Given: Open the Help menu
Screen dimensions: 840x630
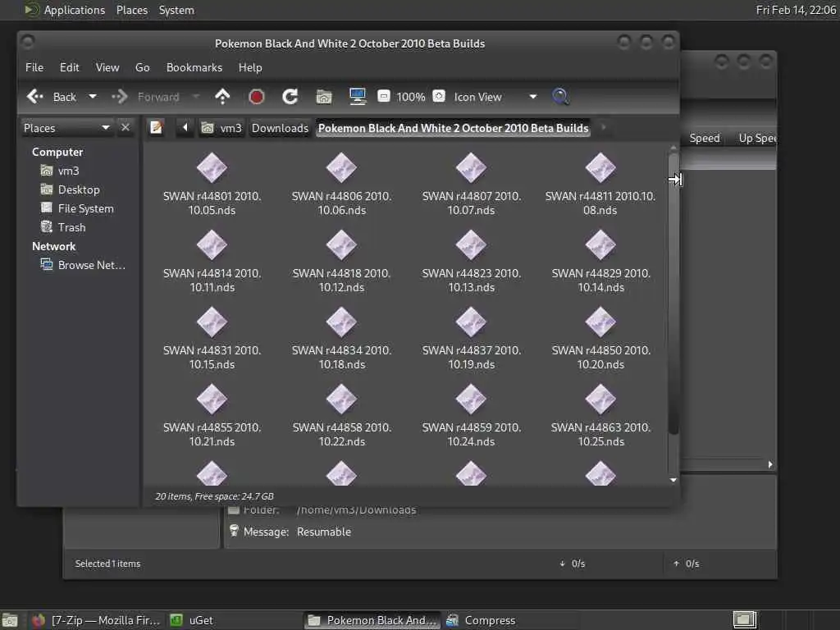Looking at the screenshot, I should (x=250, y=67).
